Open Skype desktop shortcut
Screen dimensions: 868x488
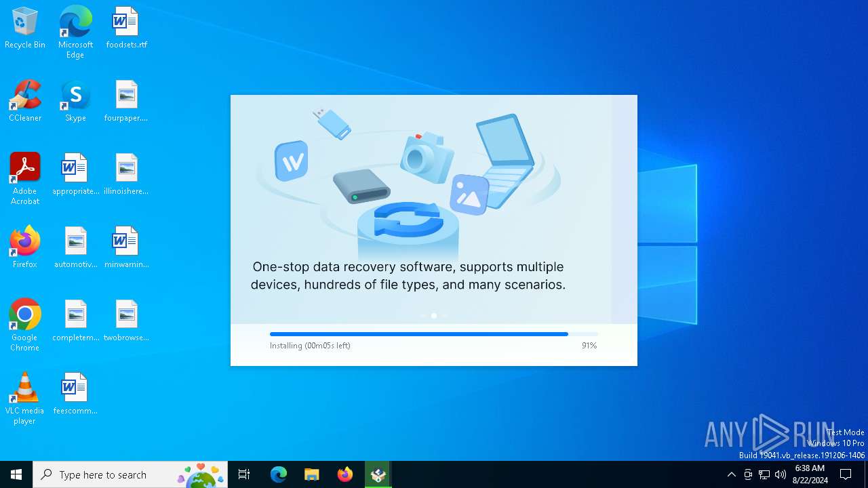pos(75,102)
